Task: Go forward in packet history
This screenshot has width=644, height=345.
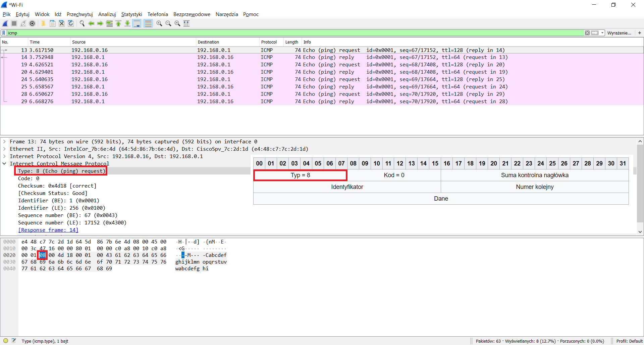Action: click(x=100, y=23)
